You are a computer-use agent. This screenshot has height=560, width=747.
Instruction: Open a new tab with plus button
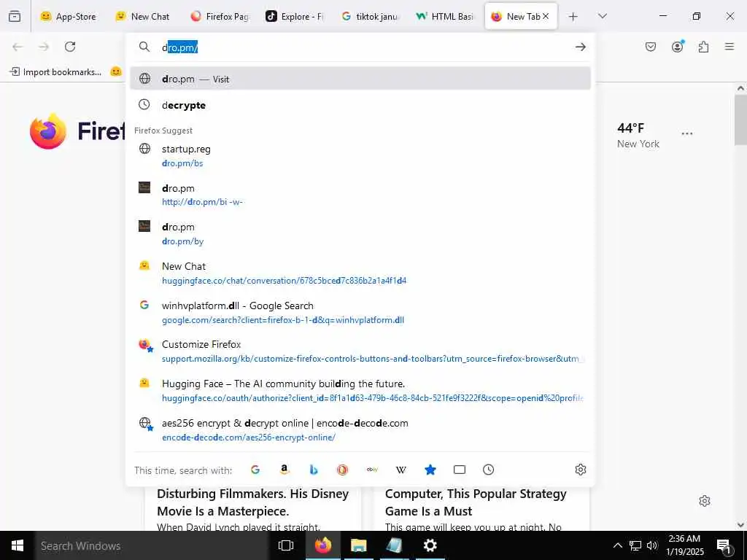click(573, 17)
